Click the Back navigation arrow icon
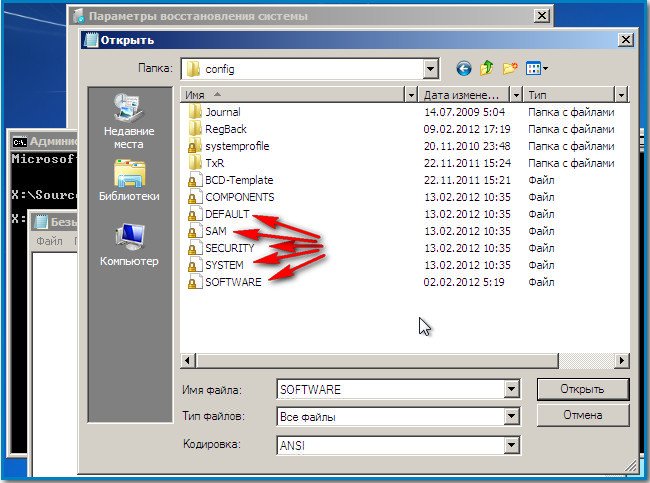650x483 pixels. point(464,69)
